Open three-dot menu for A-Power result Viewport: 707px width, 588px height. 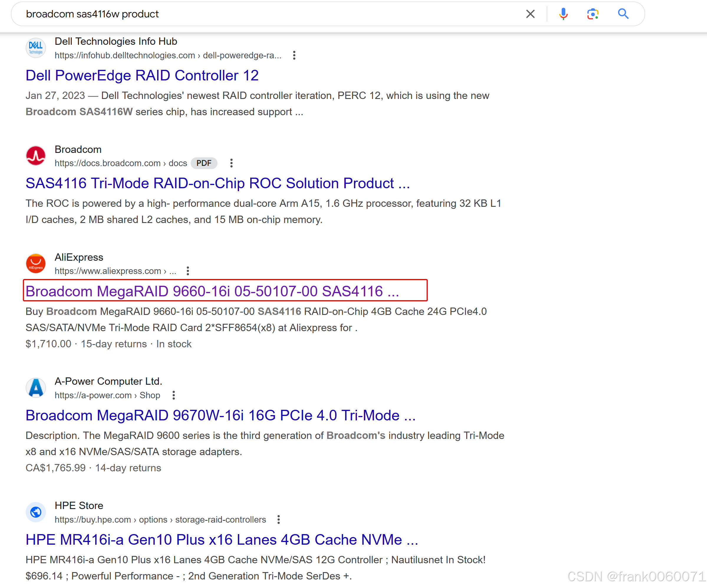174,395
